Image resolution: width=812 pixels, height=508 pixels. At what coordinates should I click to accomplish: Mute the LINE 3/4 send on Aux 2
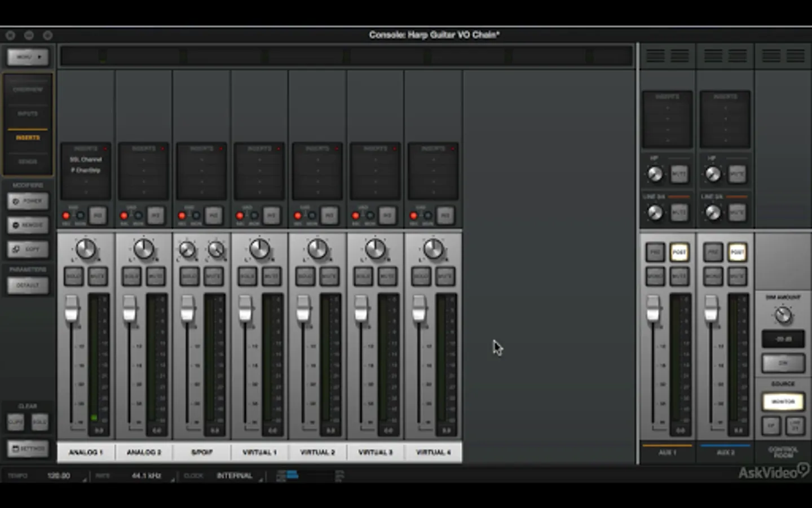click(738, 213)
